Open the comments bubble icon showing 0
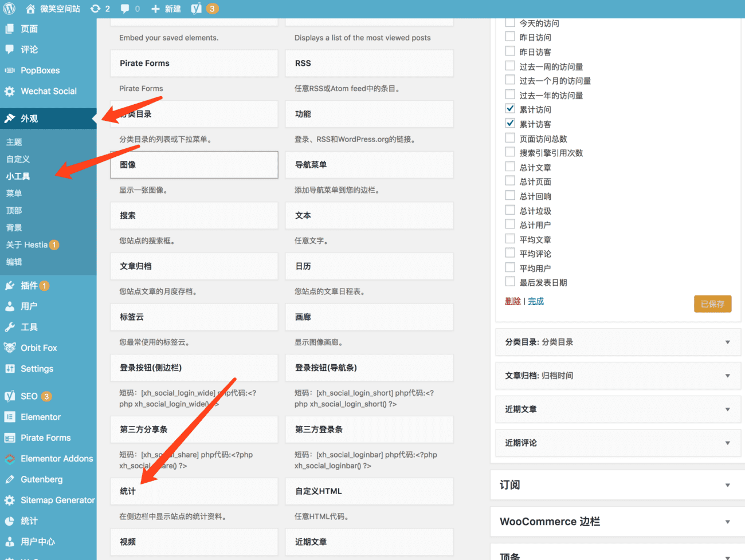Screen dimensions: 745x560 tap(126, 9)
